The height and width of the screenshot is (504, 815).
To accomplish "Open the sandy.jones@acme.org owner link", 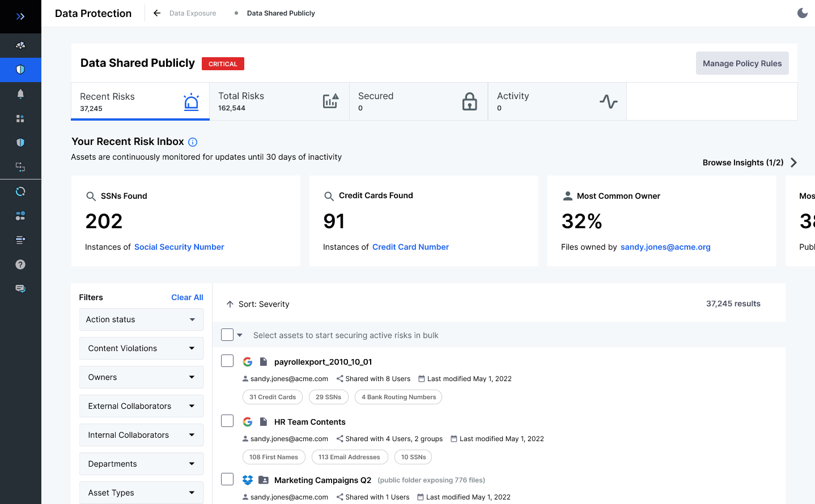I will 665,247.
